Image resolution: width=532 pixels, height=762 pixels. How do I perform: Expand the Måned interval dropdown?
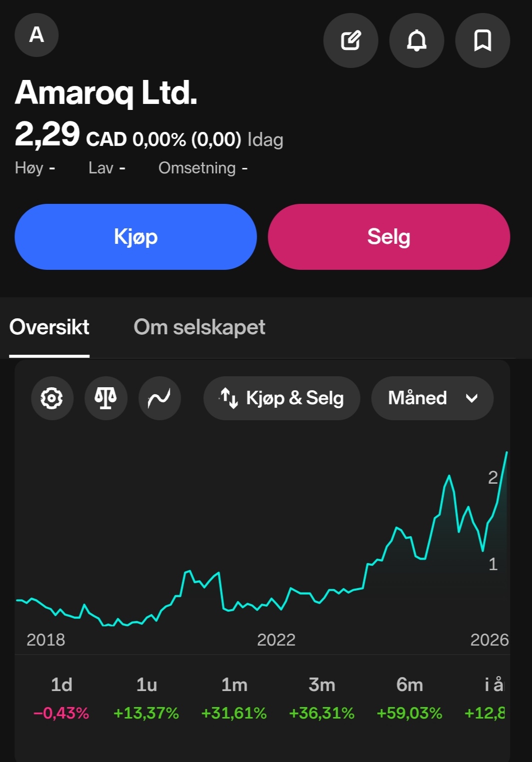pos(432,398)
